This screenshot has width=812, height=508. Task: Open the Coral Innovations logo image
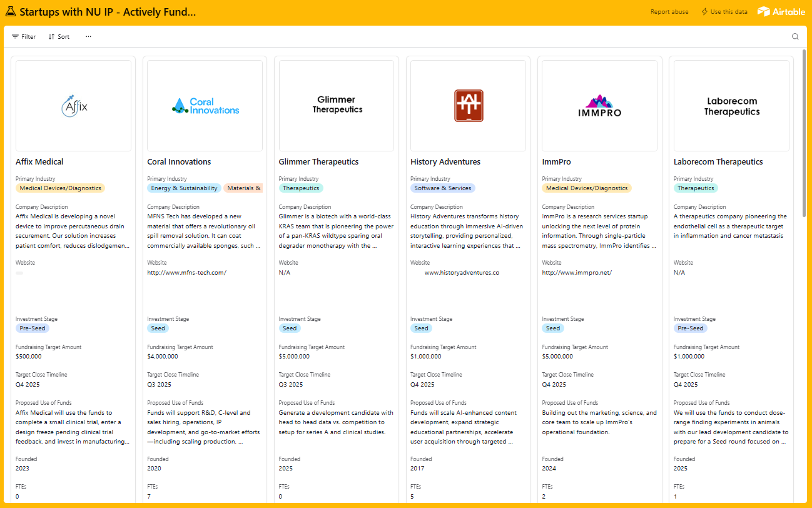(x=205, y=106)
